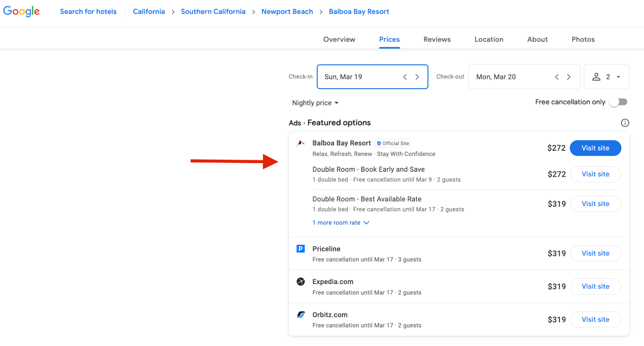Open the Nightly price dropdown
The height and width of the screenshot is (346, 644).
[x=315, y=103]
